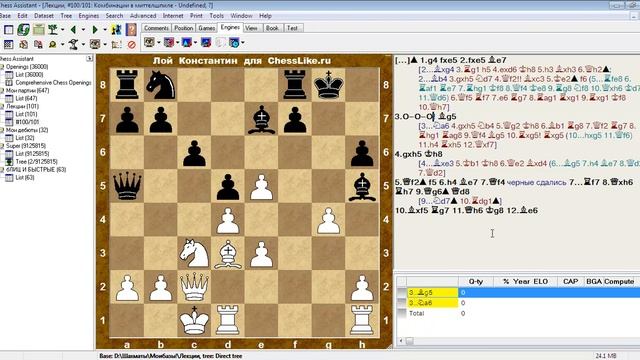The height and width of the screenshot is (360, 640).
Task: Click the BGA Compute column header
Action: pyautogui.click(x=610, y=281)
